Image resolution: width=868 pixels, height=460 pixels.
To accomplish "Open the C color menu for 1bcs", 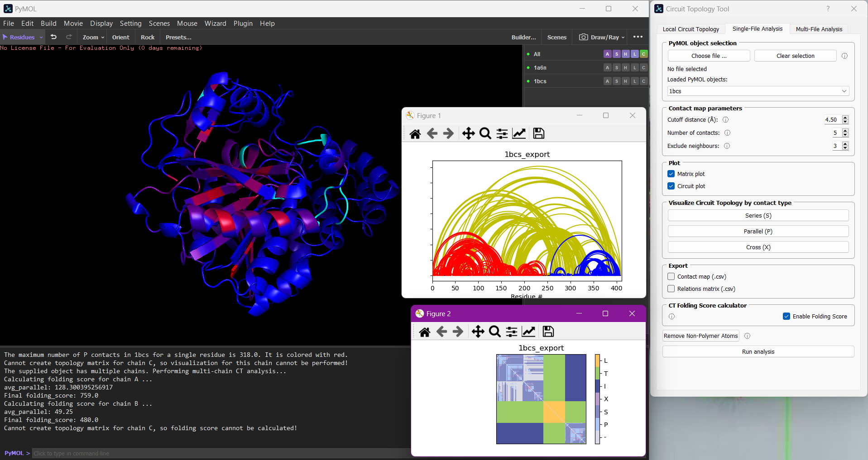I will pos(643,81).
